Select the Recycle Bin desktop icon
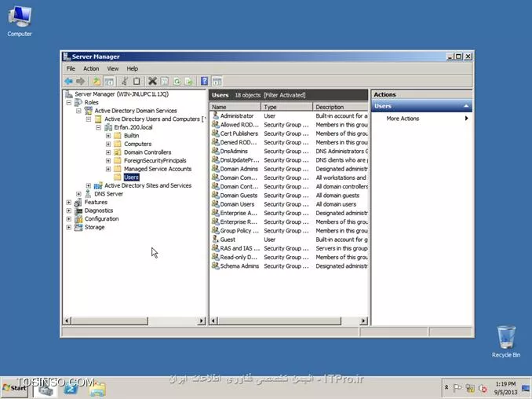Screen dimensions: 532x399 [x=506, y=342]
